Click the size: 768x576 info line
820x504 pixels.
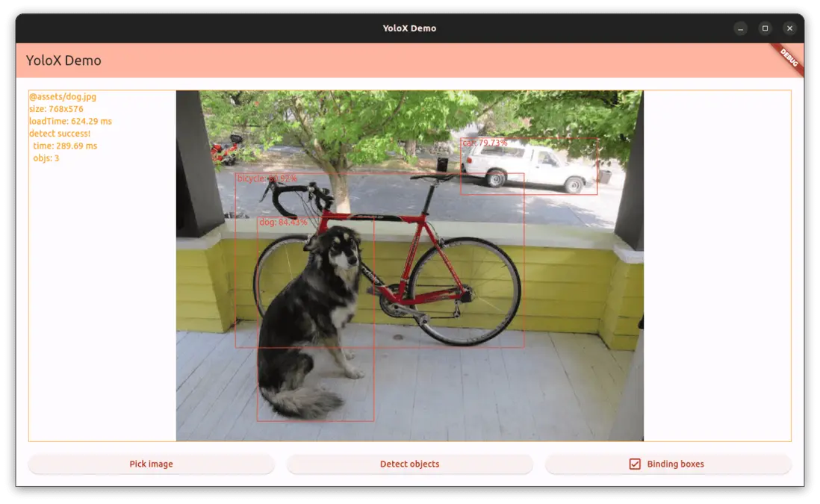tap(56, 109)
